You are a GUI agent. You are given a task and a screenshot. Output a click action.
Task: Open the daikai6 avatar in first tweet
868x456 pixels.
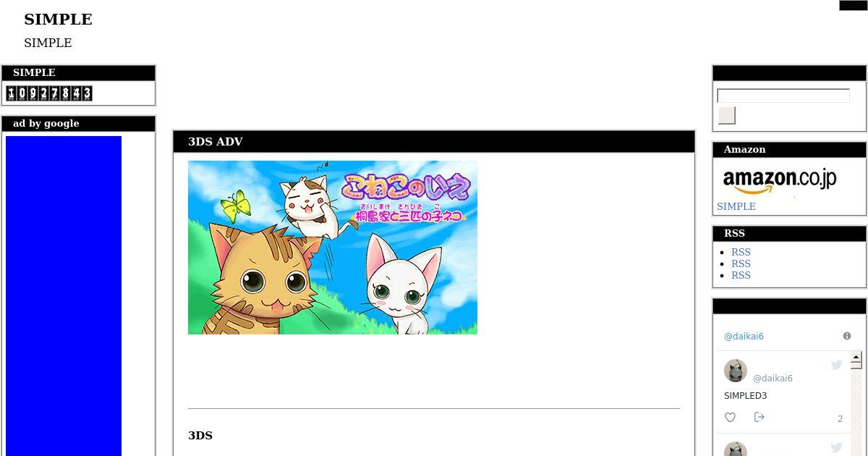pyautogui.click(x=735, y=371)
